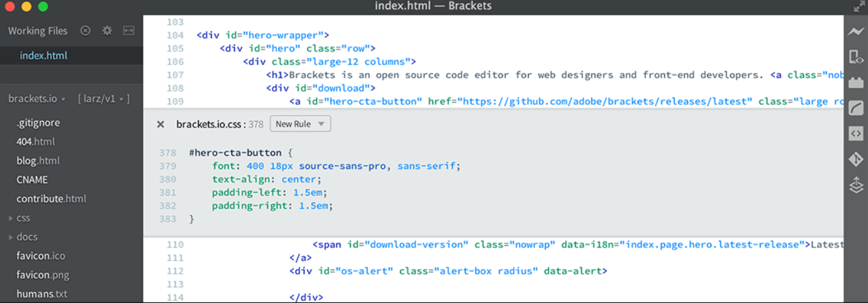Open contribute.html from the file tree
Image resolution: width=868 pixels, height=303 pixels.
(x=52, y=199)
